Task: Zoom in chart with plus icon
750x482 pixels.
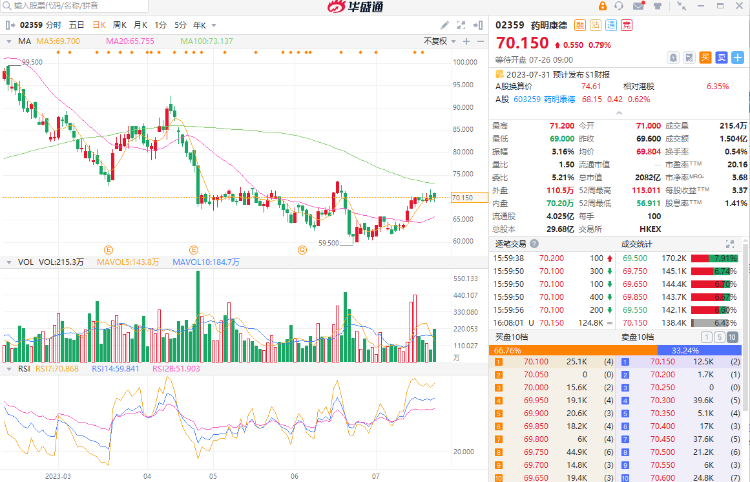Action: [466, 42]
